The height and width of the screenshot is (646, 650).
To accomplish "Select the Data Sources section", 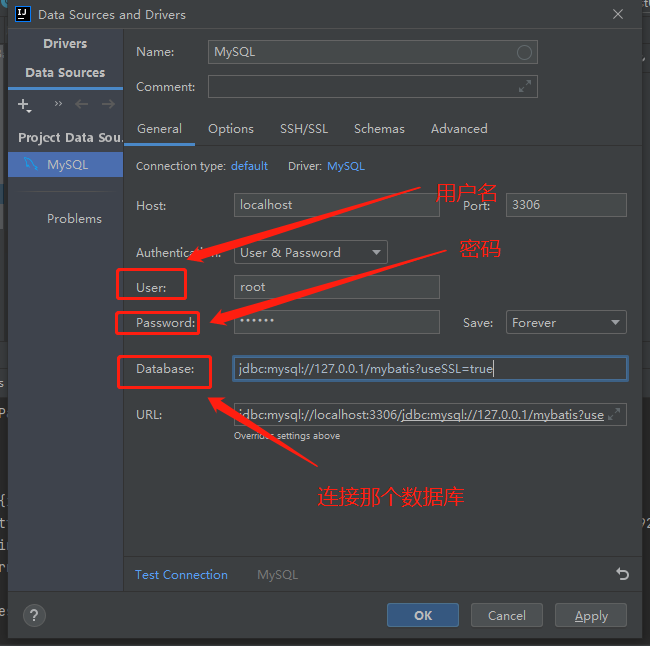I will tap(65, 73).
